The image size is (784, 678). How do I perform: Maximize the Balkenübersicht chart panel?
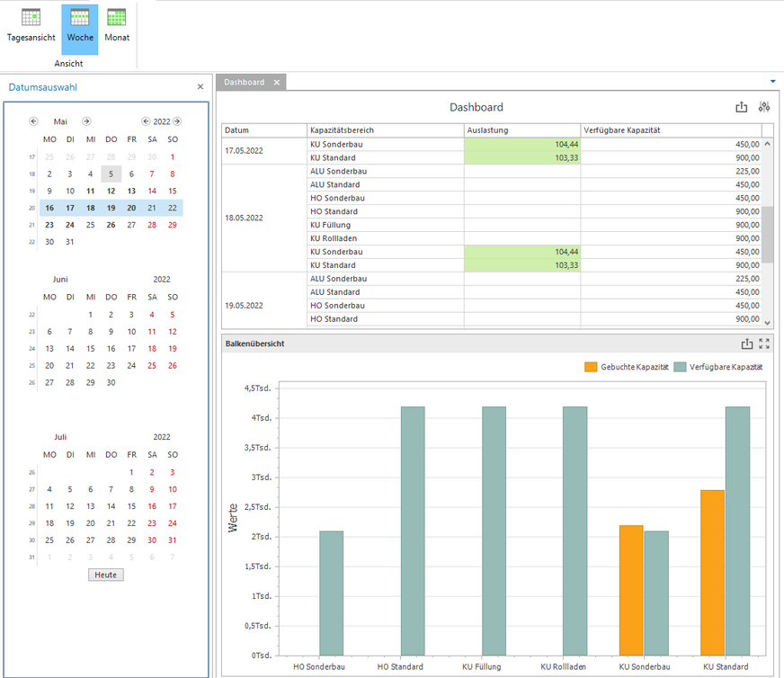click(x=764, y=343)
